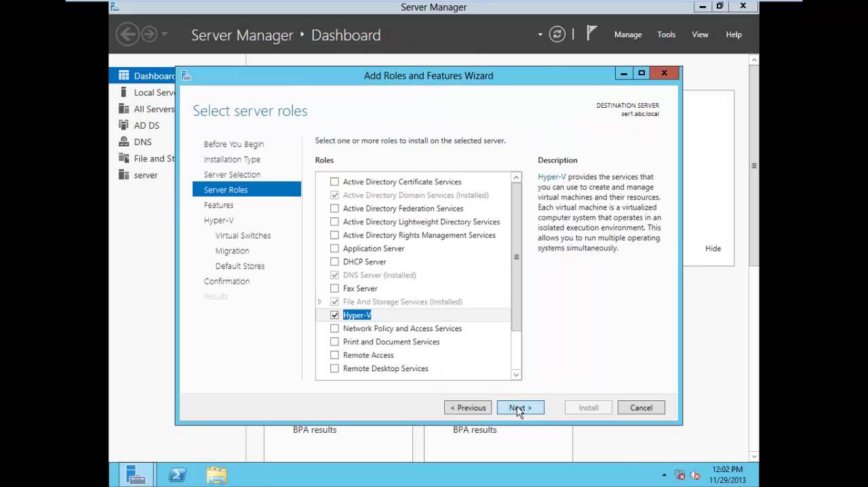The image size is (868, 487).
Task: Click the File and Storage sidebar icon
Action: [x=123, y=158]
